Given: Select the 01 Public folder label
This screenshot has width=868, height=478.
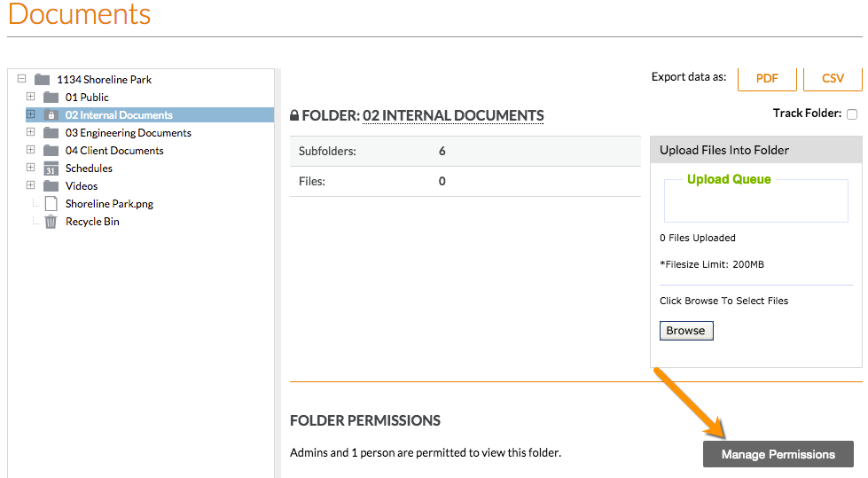Looking at the screenshot, I should point(87,98).
